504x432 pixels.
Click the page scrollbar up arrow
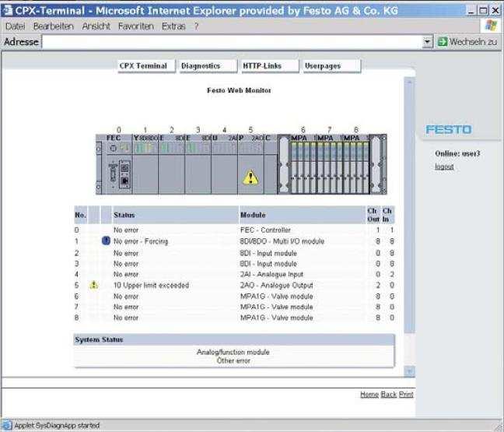(409, 82)
